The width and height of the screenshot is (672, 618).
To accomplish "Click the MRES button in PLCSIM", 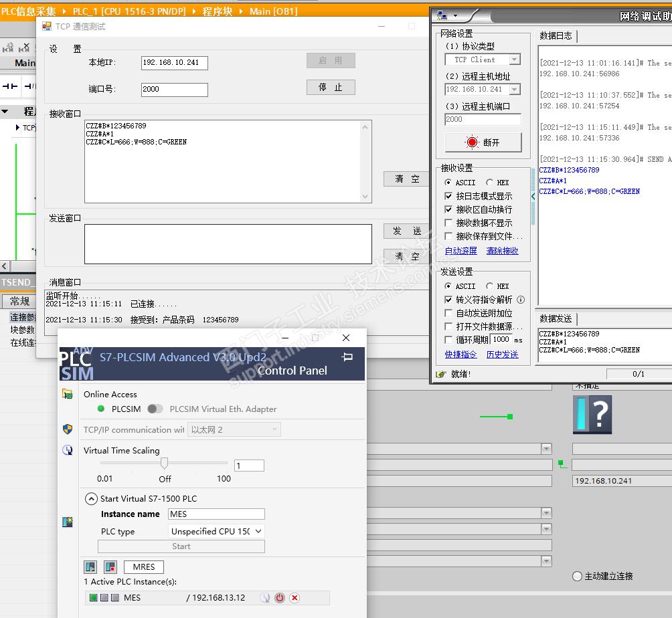I will (x=144, y=567).
